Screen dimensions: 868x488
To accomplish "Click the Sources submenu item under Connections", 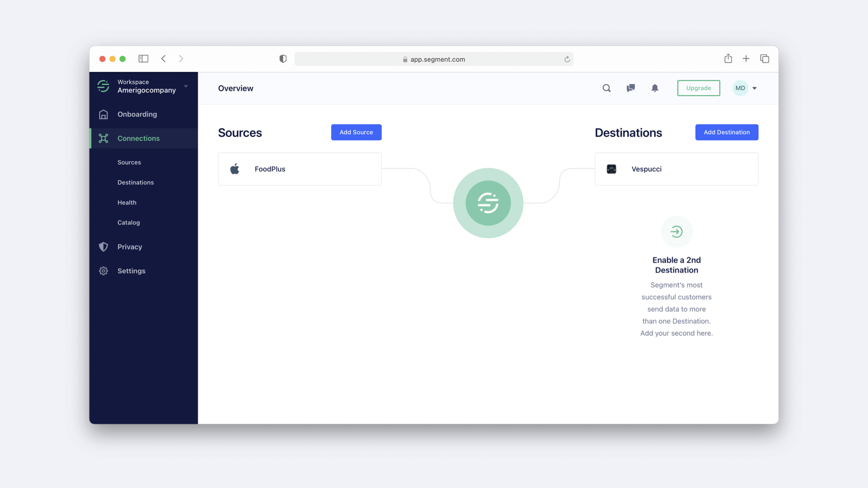I will tap(129, 162).
